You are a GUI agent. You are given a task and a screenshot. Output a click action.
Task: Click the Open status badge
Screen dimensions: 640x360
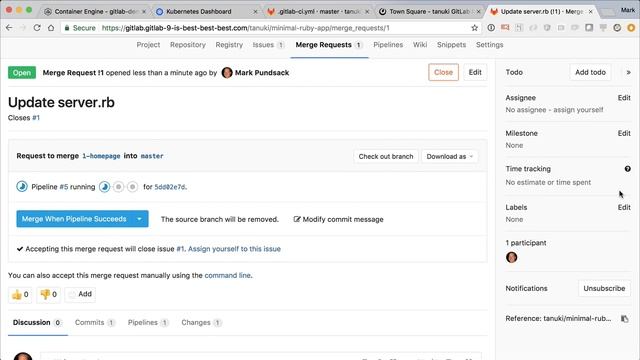click(22, 73)
